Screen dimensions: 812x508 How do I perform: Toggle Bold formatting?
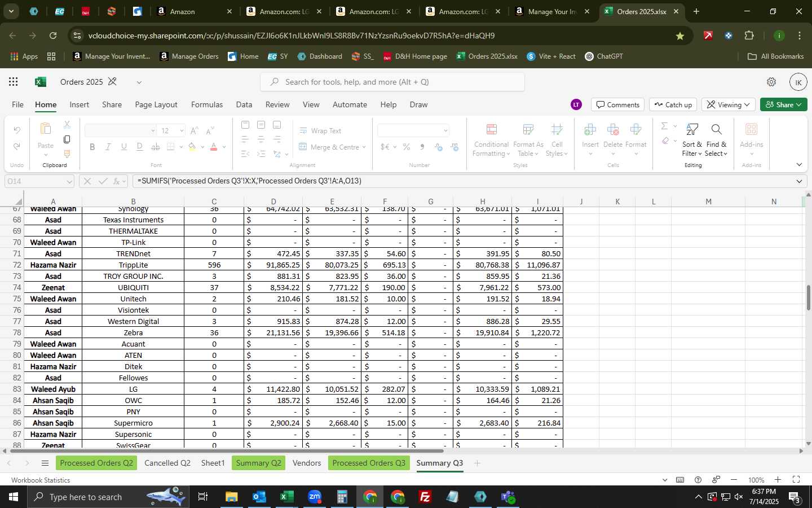(92, 147)
